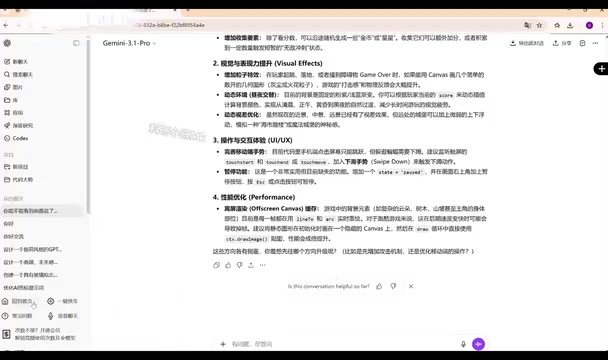This screenshot has width=608, height=360.
Task: Click the sidebar vertical scrollbar
Action: (x=88, y=125)
